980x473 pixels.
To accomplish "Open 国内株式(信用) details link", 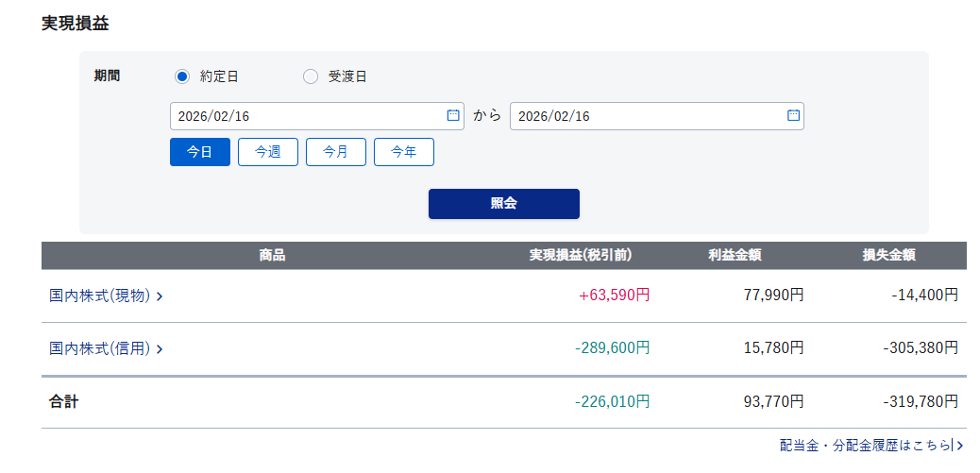I will click(x=100, y=348).
